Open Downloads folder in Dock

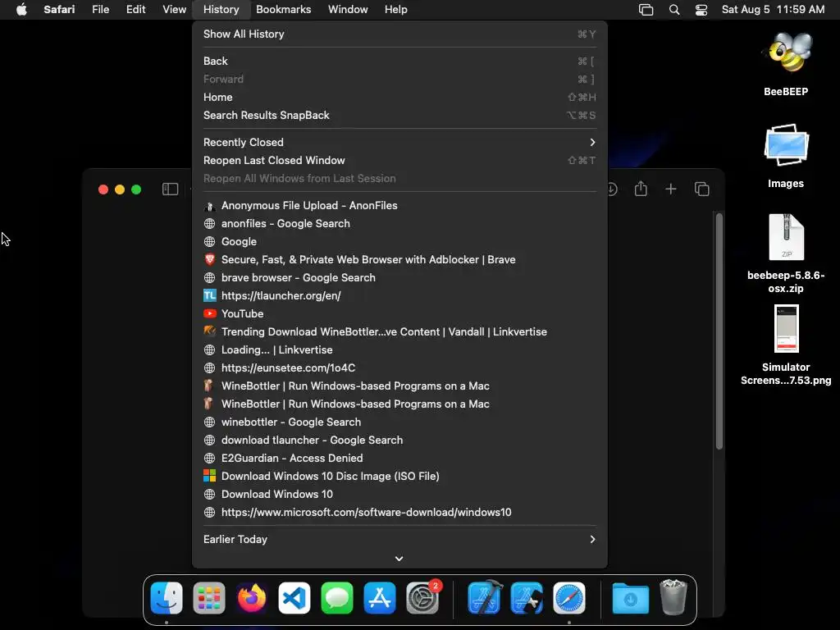pos(631,598)
